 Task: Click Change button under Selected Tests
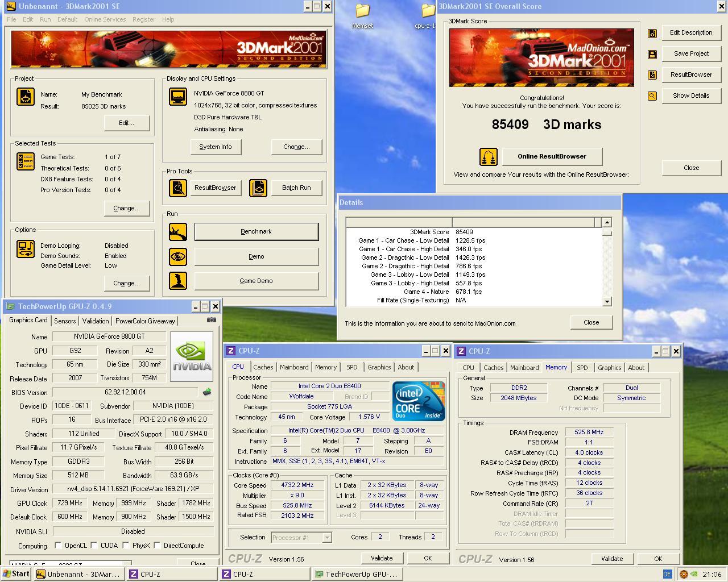127,208
